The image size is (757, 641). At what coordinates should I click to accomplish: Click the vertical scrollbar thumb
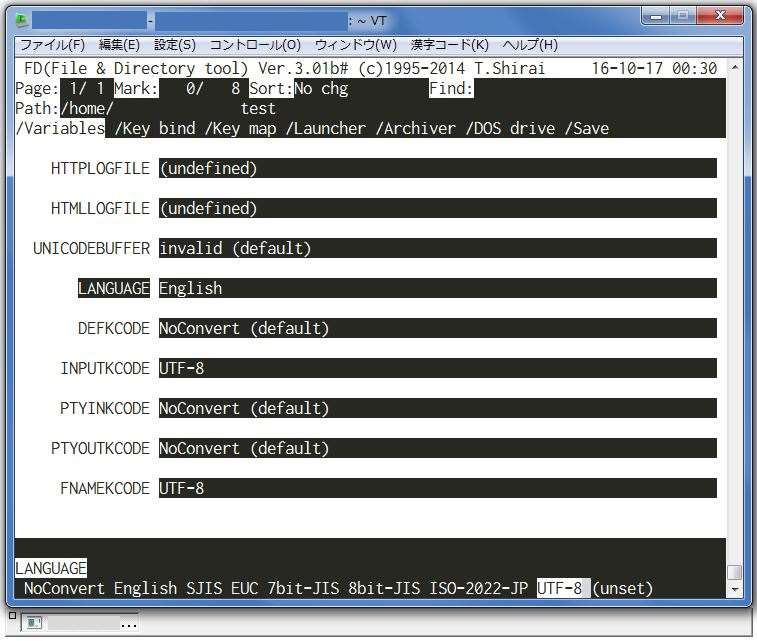[x=734, y=572]
